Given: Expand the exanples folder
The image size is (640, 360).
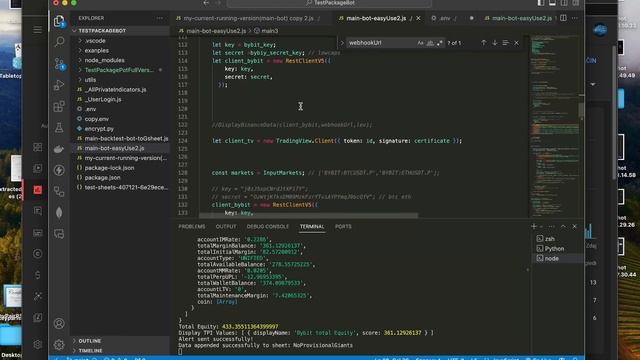Looking at the screenshot, I should (120, 50).
